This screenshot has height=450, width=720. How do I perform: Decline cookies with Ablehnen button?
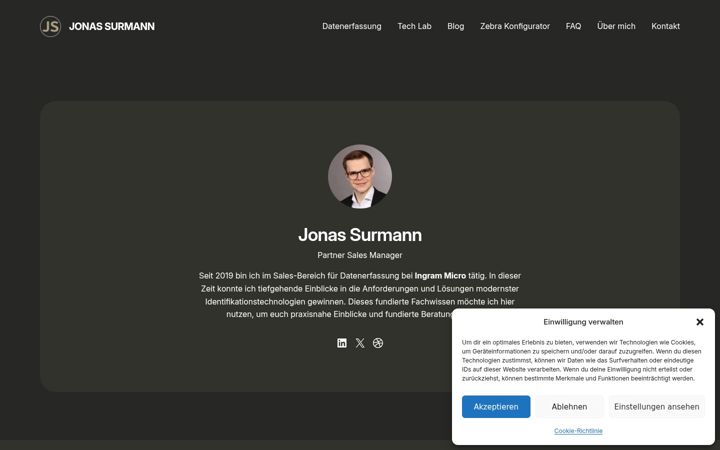[569, 406]
